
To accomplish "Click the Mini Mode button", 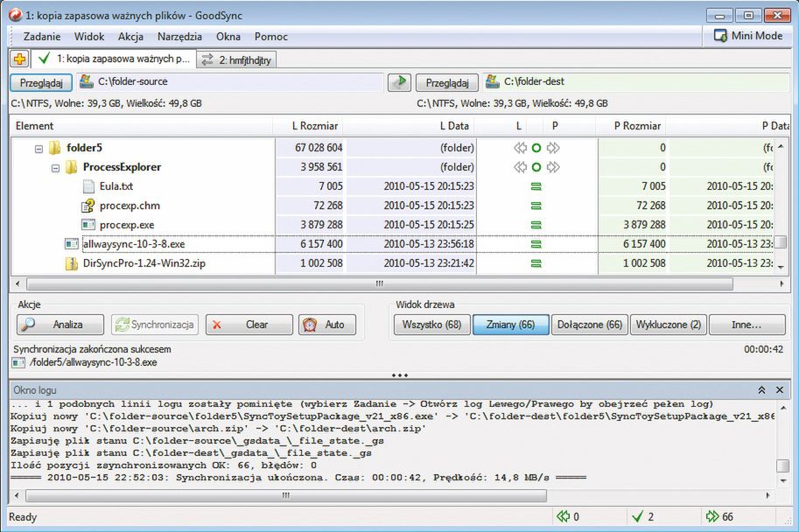I will tap(748, 36).
